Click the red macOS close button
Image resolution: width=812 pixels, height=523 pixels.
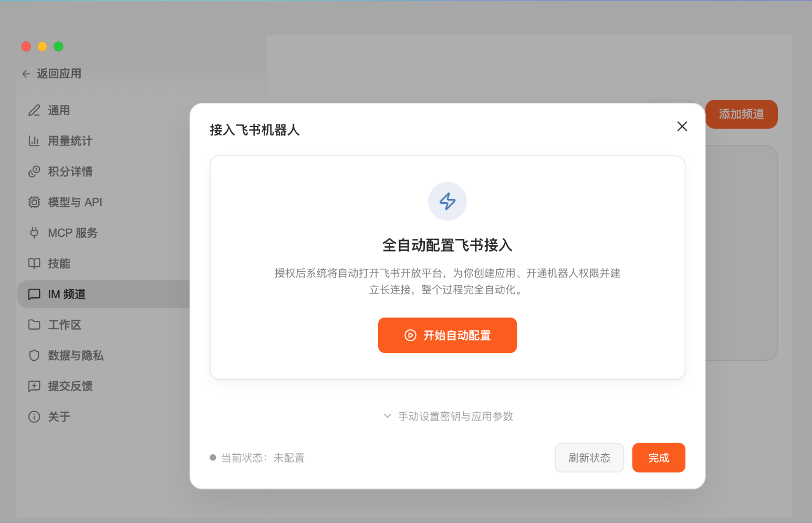coord(26,46)
